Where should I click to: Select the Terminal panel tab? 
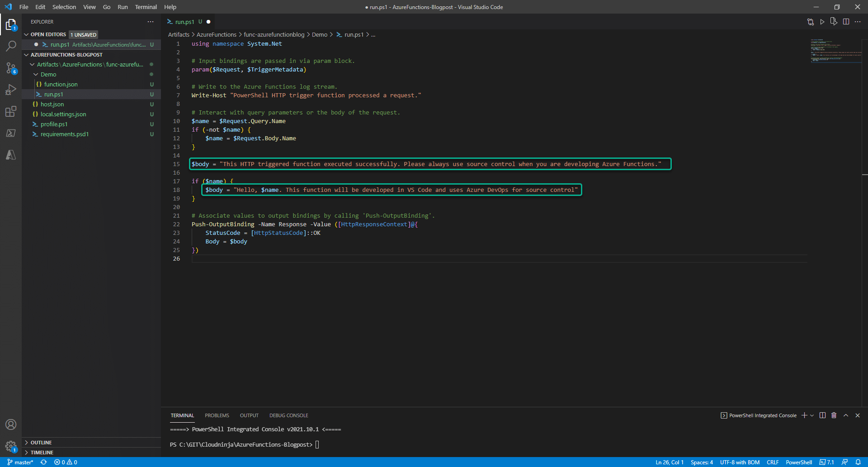coord(182,415)
